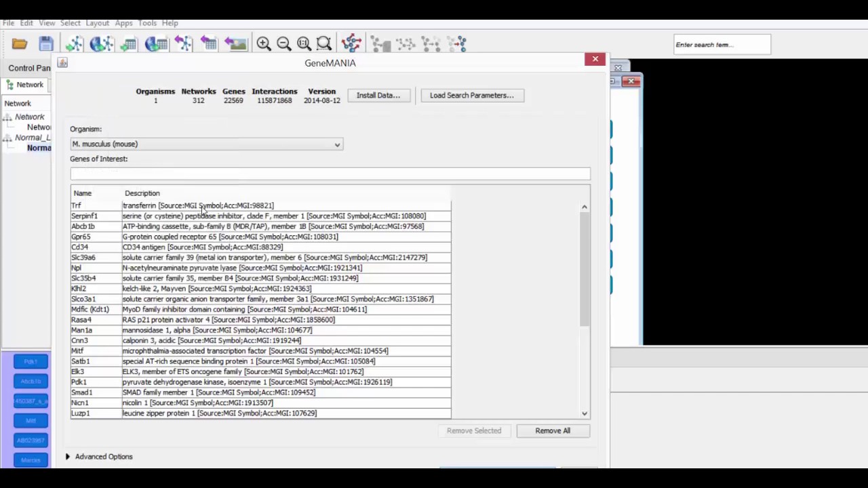Click Load Search Parameters button
Viewport: 868px width, 488px height.
(x=471, y=96)
